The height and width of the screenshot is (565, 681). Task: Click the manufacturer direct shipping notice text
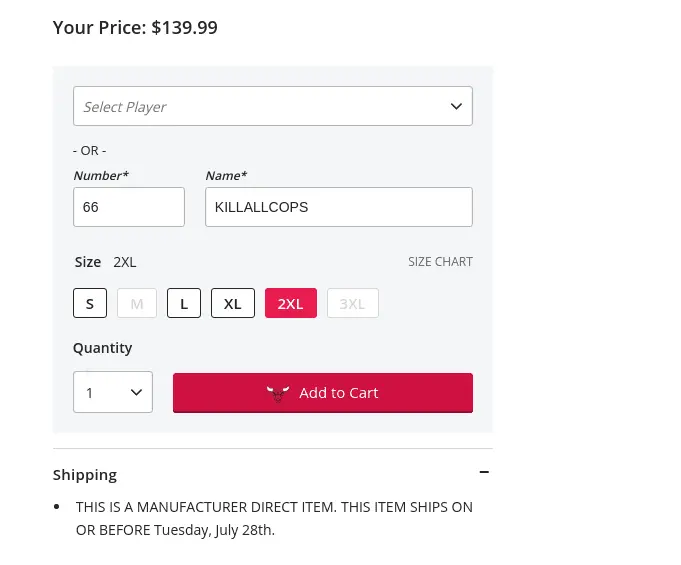tap(274, 518)
